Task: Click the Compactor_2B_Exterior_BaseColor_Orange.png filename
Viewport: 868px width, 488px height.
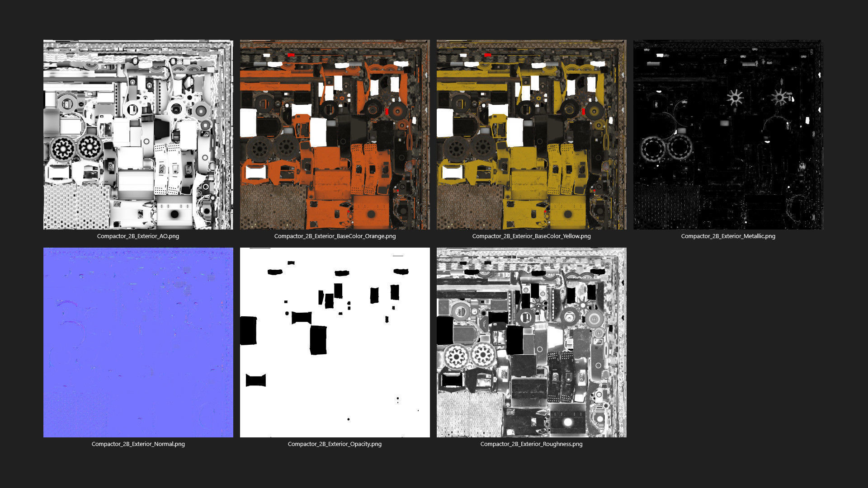Action: pos(335,236)
